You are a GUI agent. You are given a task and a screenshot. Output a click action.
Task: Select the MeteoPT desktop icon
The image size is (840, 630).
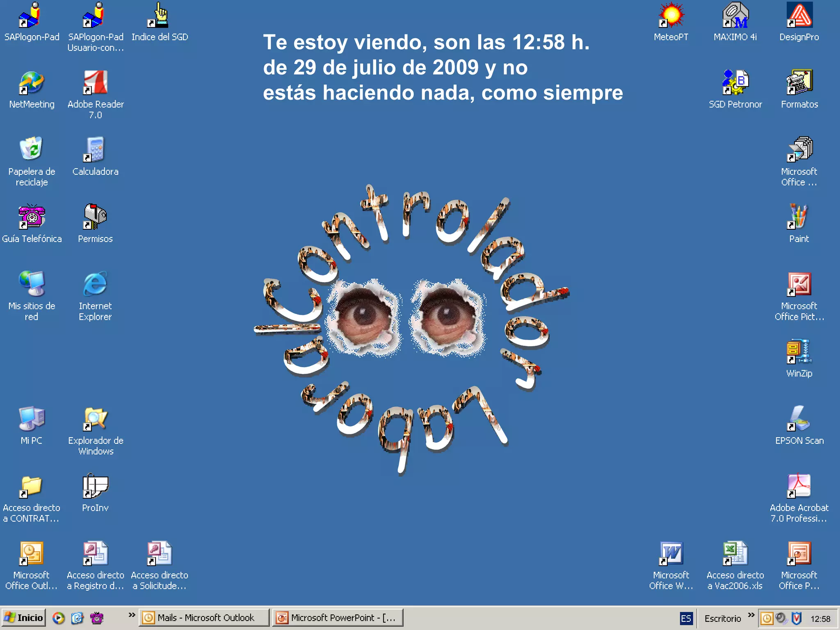(x=671, y=16)
